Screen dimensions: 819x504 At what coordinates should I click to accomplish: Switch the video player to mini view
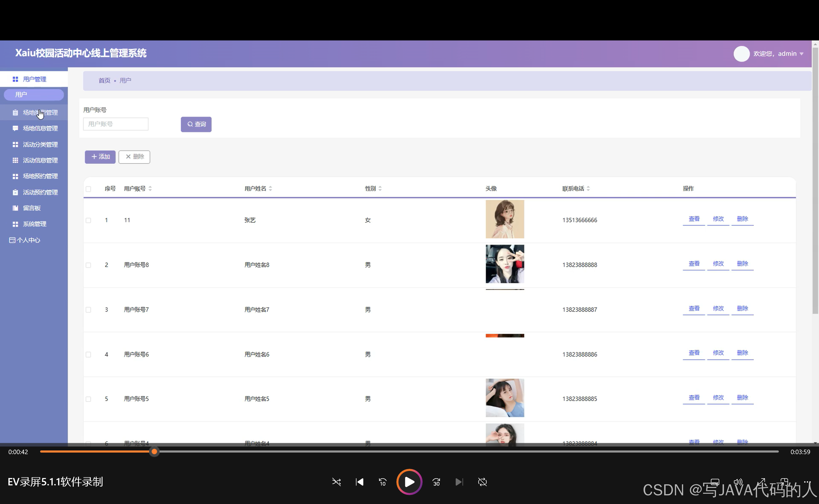[x=784, y=482]
